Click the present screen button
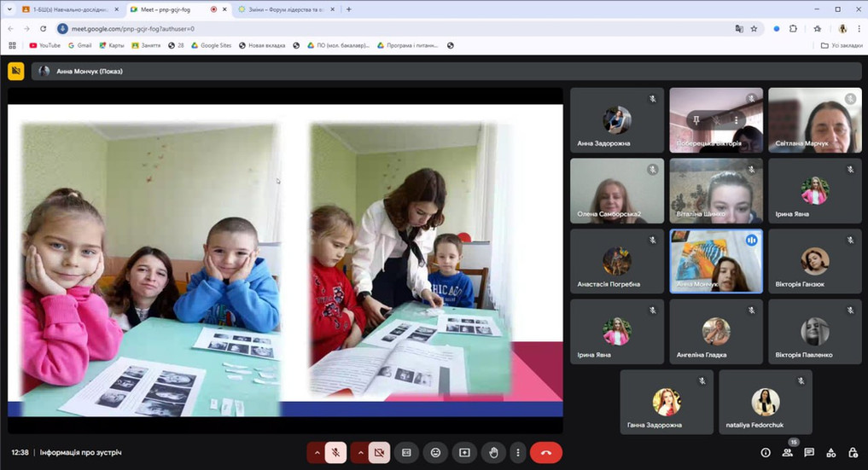 (464, 453)
